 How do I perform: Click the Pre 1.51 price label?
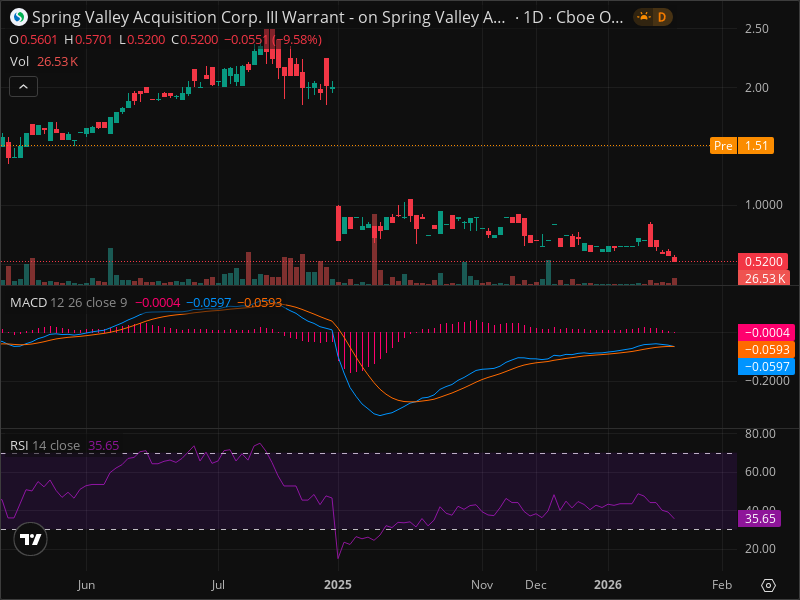click(742, 145)
